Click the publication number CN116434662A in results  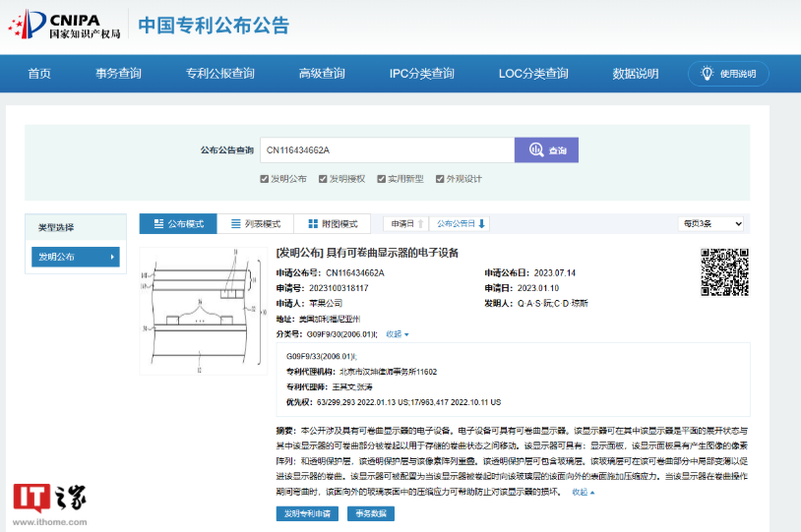(x=355, y=273)
